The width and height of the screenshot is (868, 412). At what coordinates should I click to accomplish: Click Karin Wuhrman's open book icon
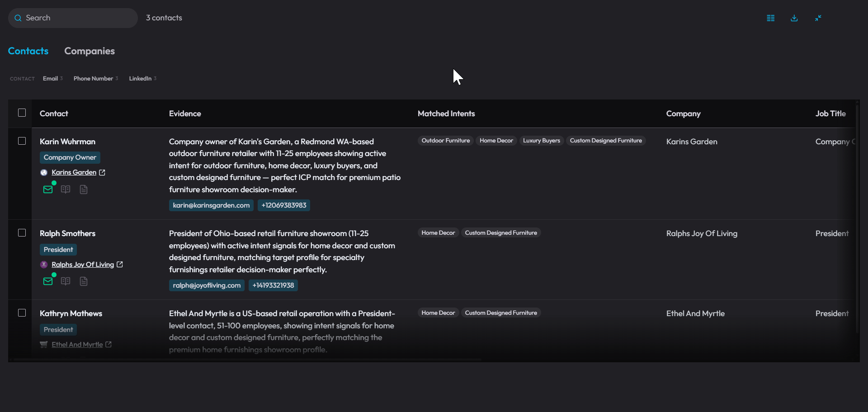66,189
